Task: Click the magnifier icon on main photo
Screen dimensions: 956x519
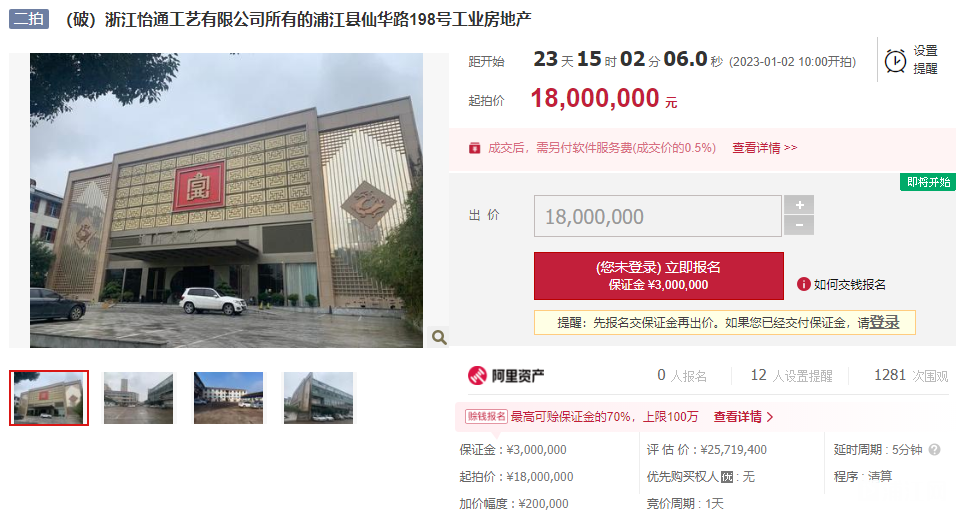Action: (439, 337)
